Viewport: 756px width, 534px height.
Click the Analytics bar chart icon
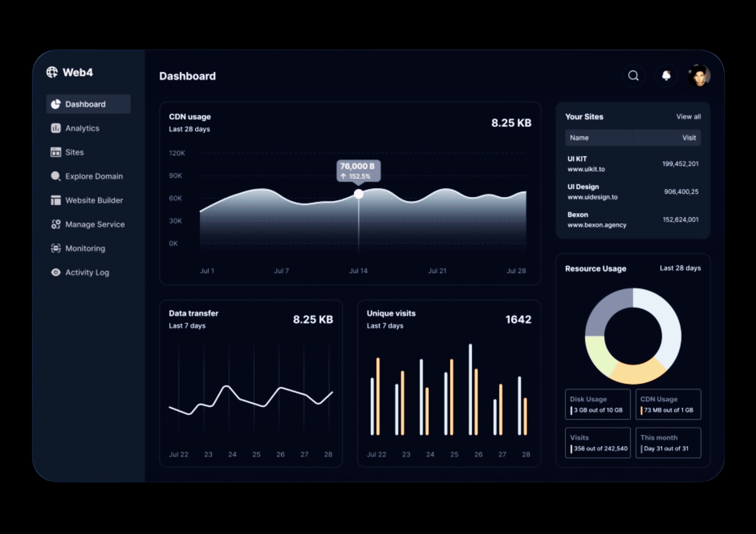point(56,128)
